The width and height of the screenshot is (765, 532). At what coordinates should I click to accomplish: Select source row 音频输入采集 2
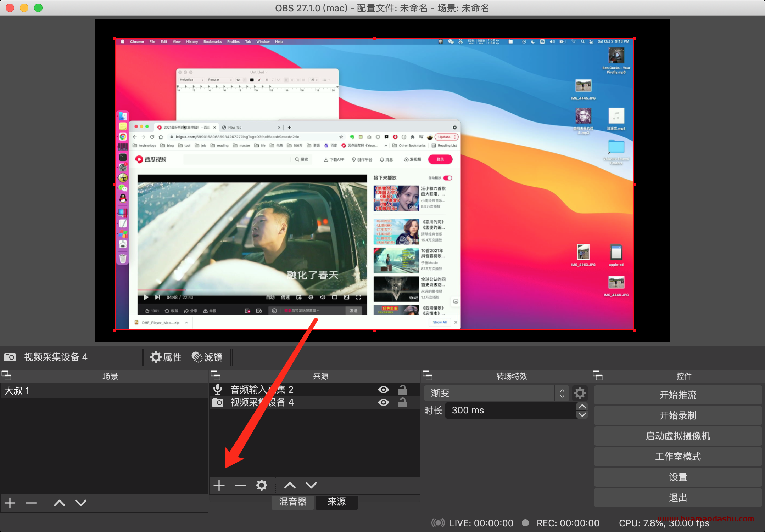tap(314, 390)
